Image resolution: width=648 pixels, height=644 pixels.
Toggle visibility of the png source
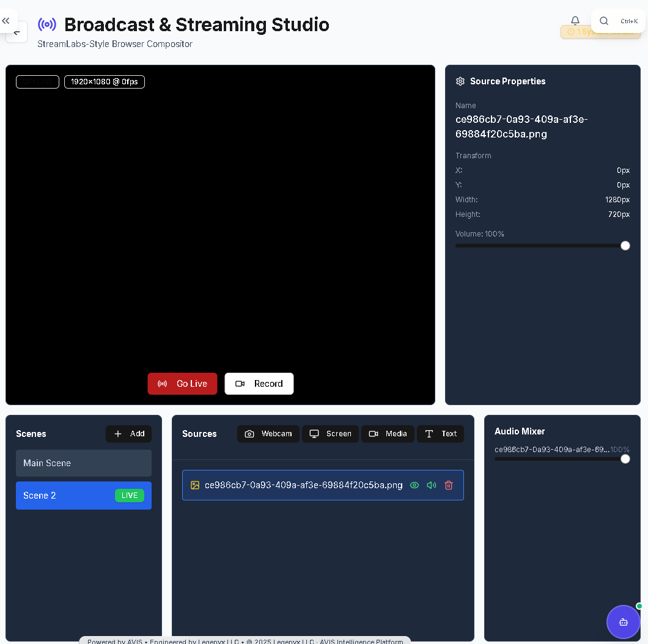pos(414,485)
